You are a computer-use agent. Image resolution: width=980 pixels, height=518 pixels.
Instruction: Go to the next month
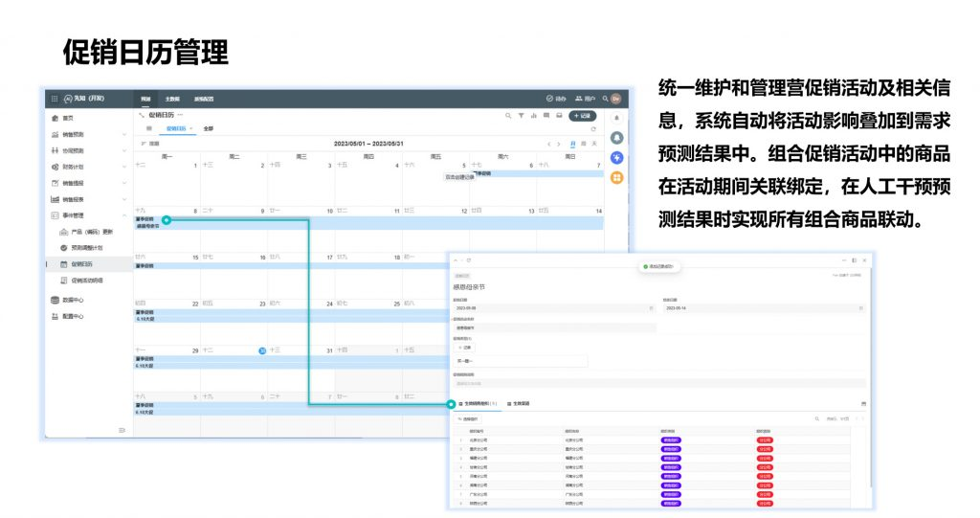tap(559, 144)
